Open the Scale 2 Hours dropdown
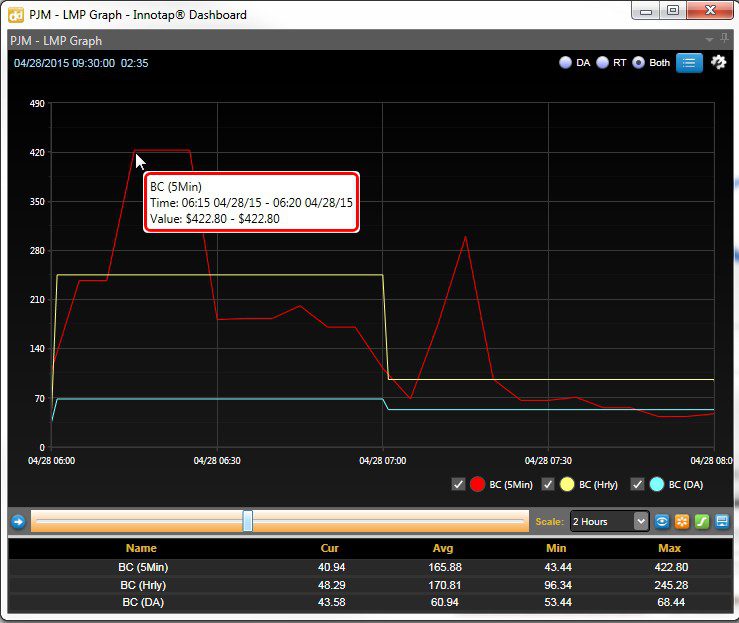This screenshot has height=623, width=739. click(x=609, y=521)
